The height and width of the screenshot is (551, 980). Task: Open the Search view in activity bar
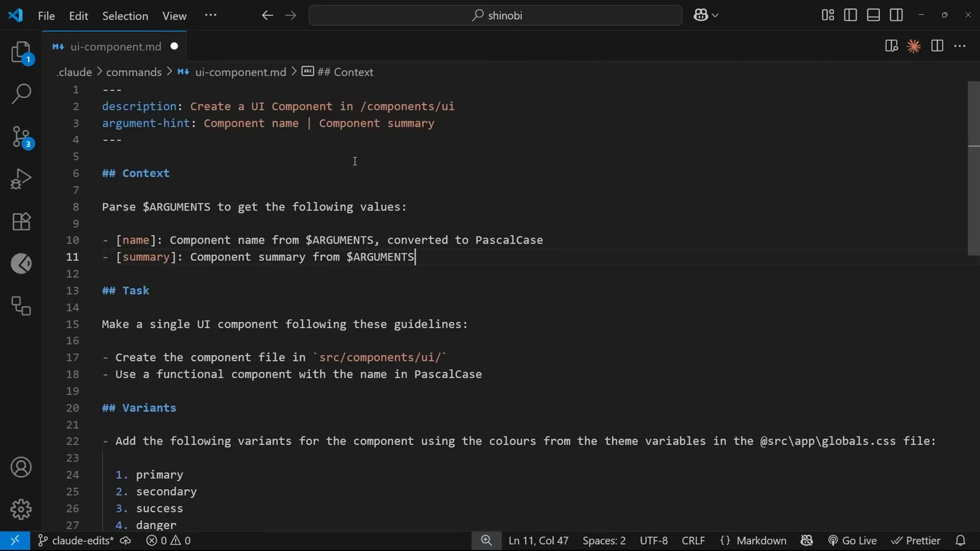tap(21, 94)
